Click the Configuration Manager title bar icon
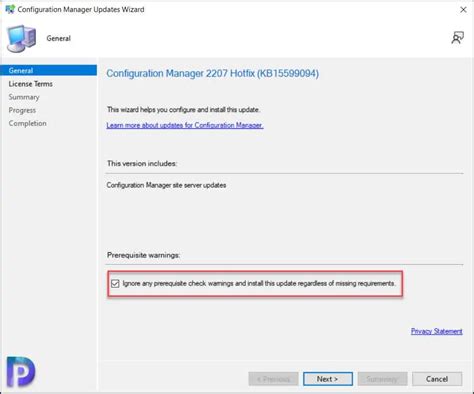Screen dimensions: 474x394 pyautogui.click(x=10, y=9)
